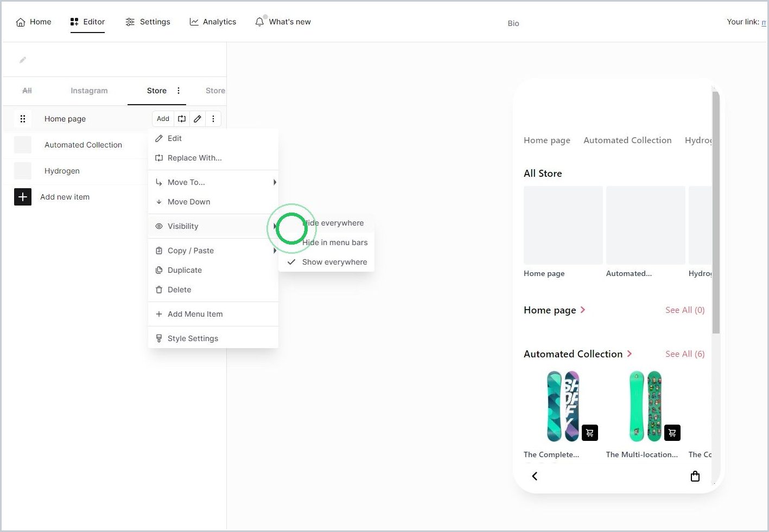
Task: Click the Add button on Home page
Action: pos(163,119)
